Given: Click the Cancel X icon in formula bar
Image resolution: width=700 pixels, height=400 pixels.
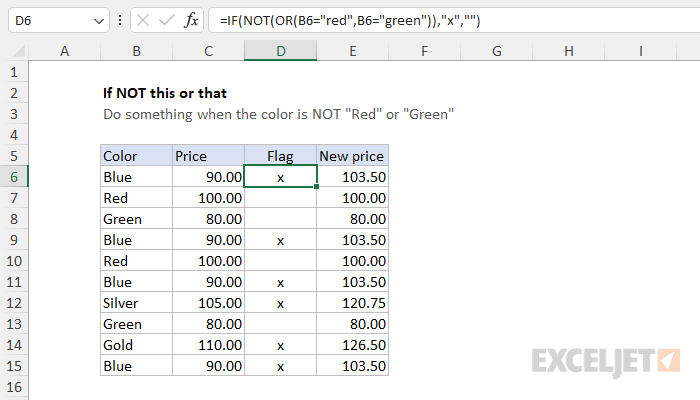Looking at the screenshot, I should (x=143, y=20).
